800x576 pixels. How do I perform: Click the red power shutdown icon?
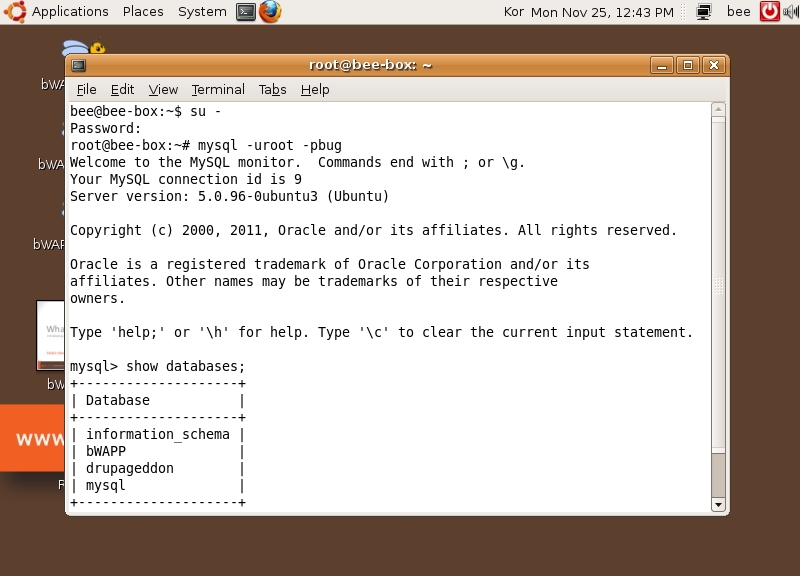[x=769, y=11]
